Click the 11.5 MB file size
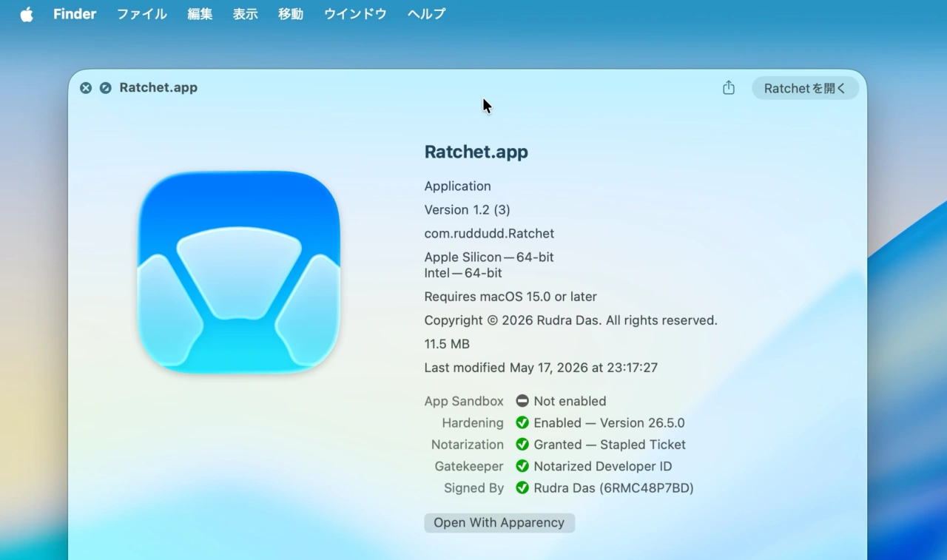 (447, 344)
